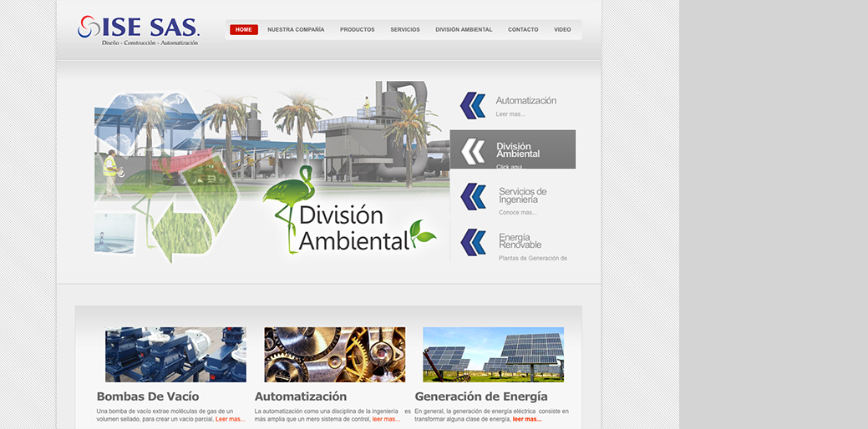Screen dimensions: 868x429
Task: Click the white chevron icon beside División Ambiental
Action: [x=473, y=151]
